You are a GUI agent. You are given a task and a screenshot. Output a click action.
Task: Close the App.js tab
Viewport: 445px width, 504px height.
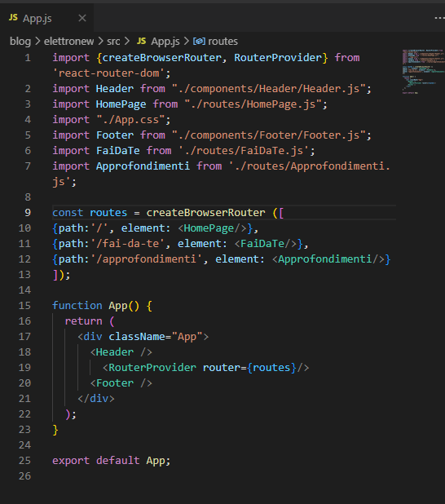(82, 18)
